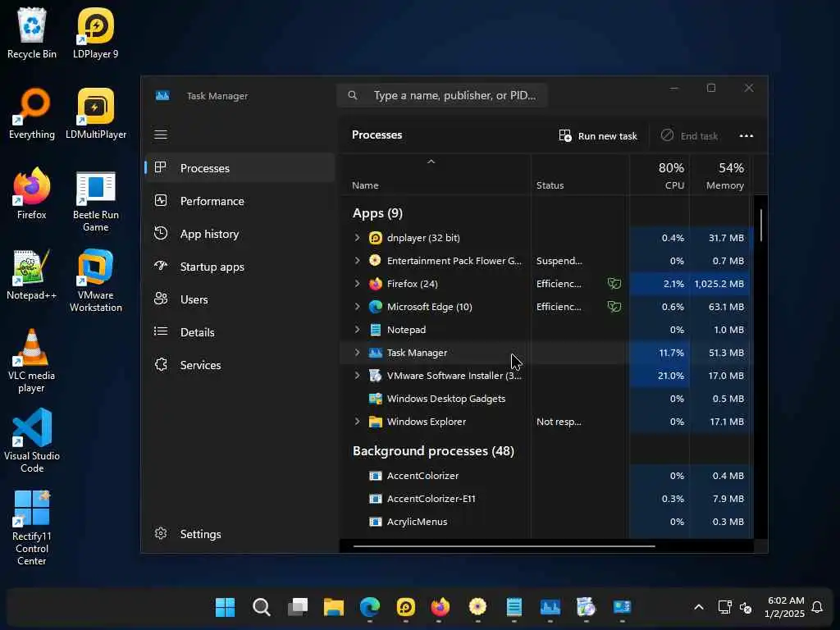Click Run new task button

point(598,136)
